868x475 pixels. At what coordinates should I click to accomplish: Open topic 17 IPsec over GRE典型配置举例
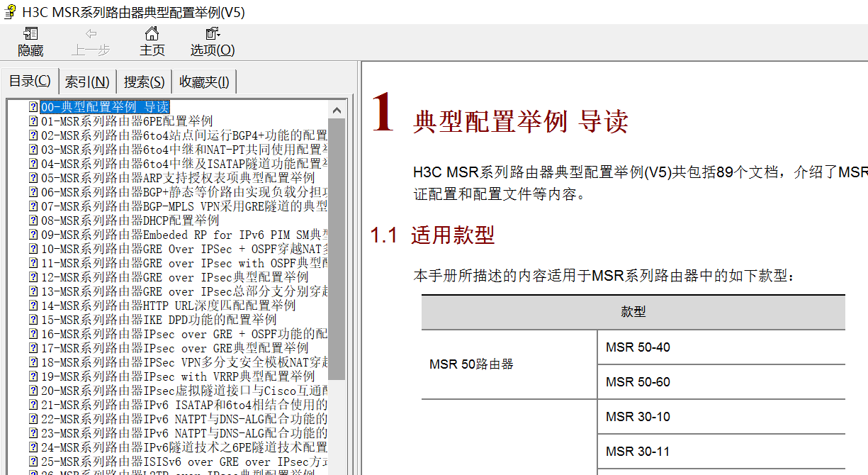coord(174,348)
